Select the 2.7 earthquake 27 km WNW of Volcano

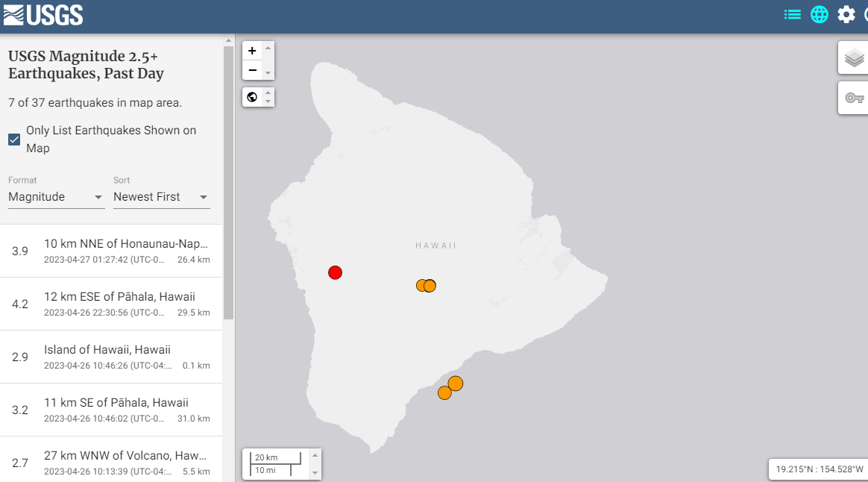[x=110, y=460]
